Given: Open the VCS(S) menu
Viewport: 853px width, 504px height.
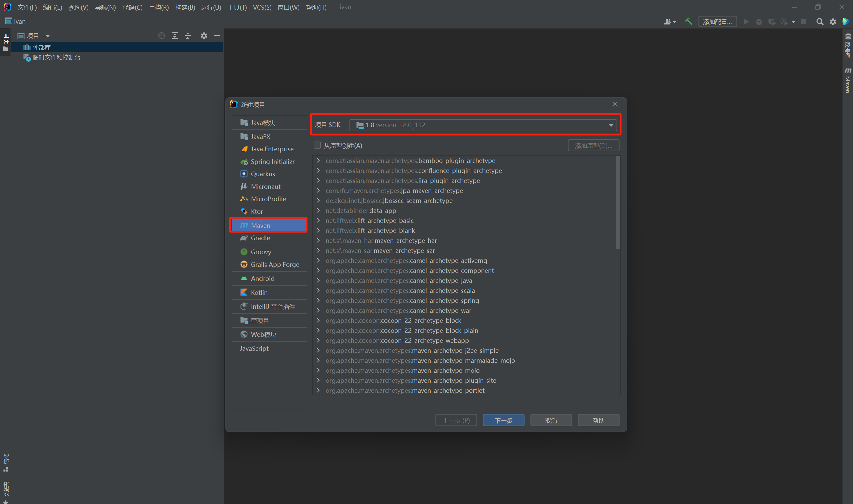Looking at the screenshot, I should pyautogui.click(x=262, y=7).
